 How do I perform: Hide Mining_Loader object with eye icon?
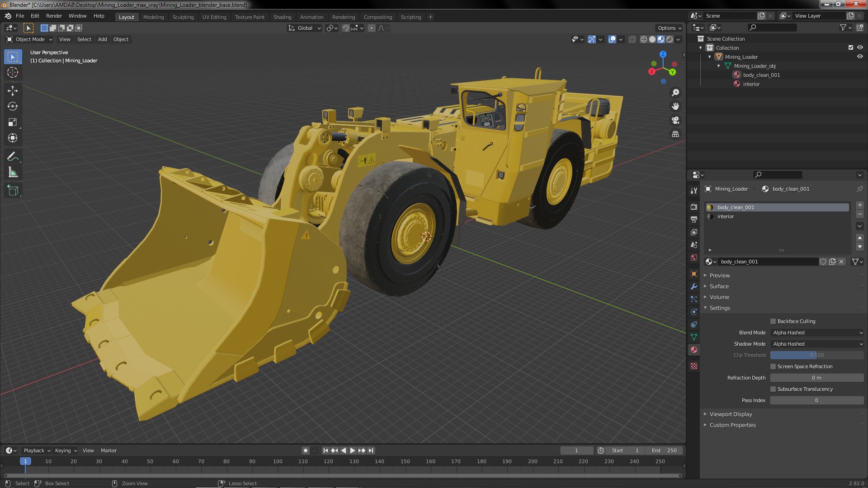point(860,57)
